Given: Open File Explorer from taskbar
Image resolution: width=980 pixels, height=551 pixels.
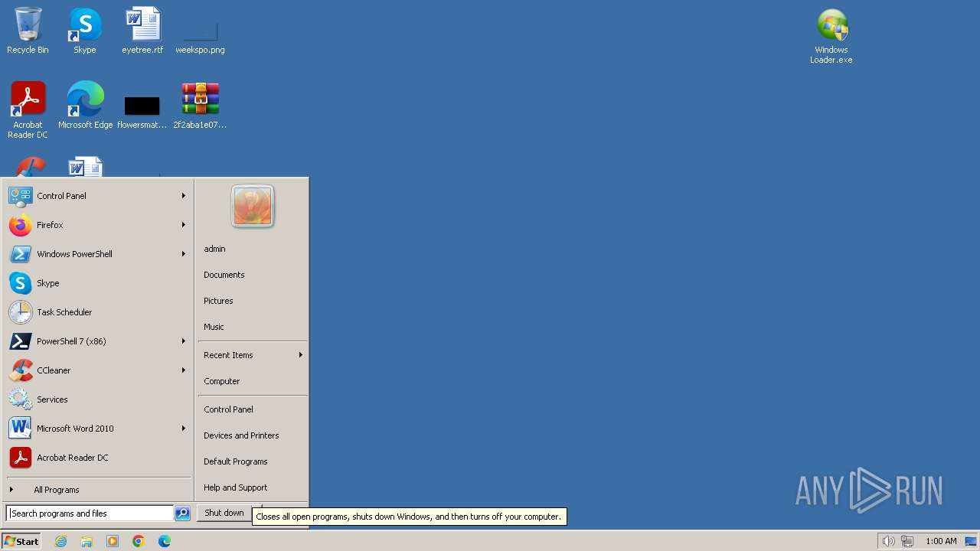Looking at the screenshot, I should pyautogui.click(x=87, y=541).
